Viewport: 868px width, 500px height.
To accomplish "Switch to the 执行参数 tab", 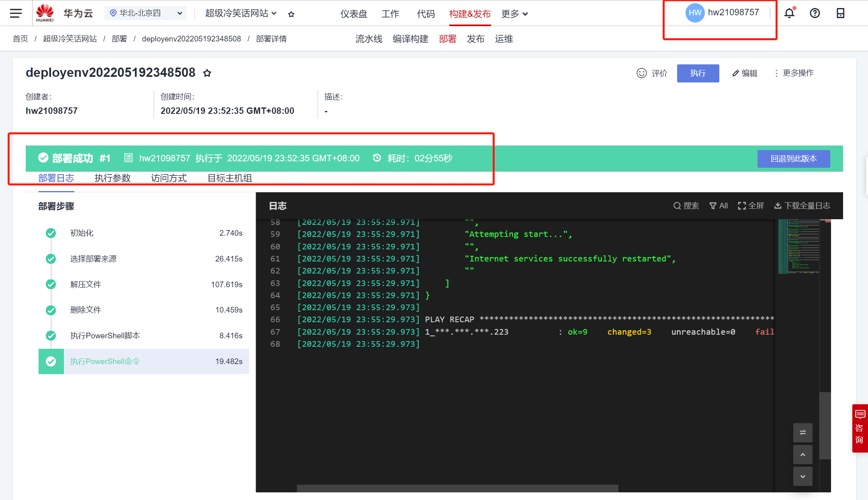I will pyautogui.click(x=113, y=178).
